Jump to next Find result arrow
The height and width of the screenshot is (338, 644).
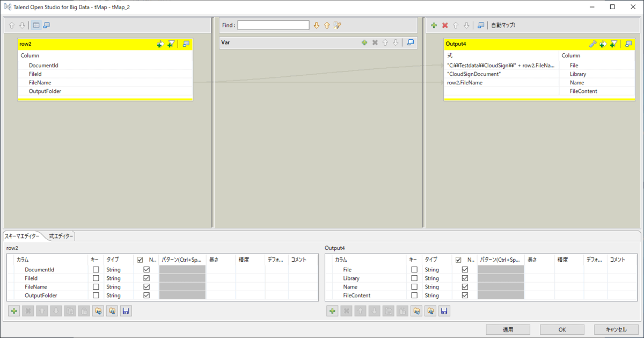point(317,25)
